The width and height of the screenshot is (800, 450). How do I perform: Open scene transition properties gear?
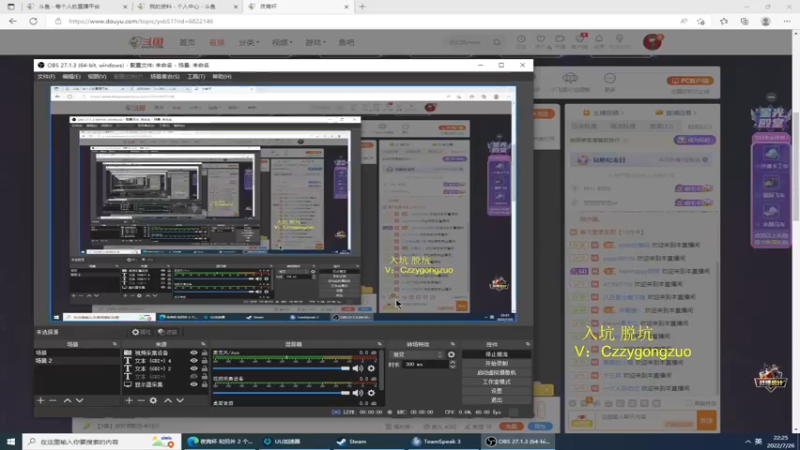tap(451, 355)
